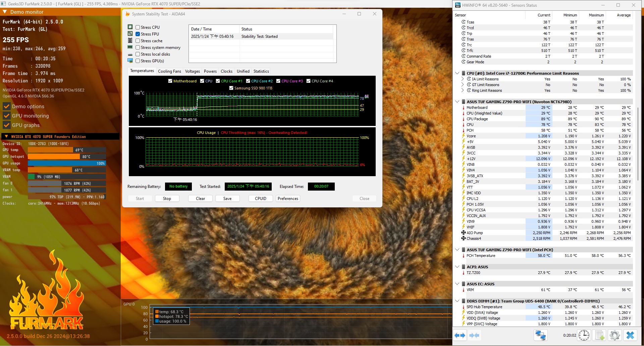Screen dimensions: 644x346
Task: Expand GT Limit Reasons row
Action: pyautogui.click(x=463, y=85)
